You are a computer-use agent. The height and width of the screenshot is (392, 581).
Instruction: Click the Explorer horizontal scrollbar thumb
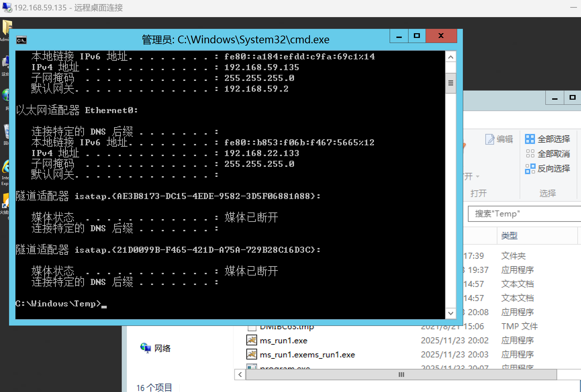[401, 375]
